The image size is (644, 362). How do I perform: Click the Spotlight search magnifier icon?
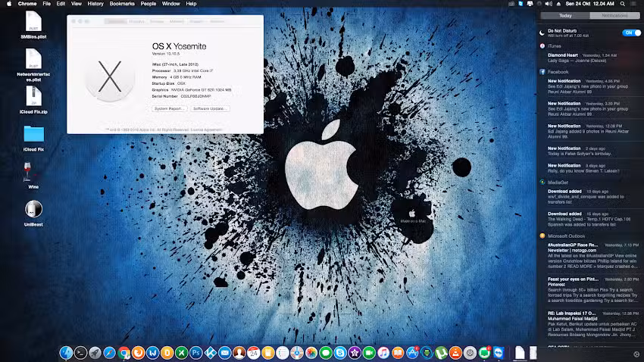622,4
